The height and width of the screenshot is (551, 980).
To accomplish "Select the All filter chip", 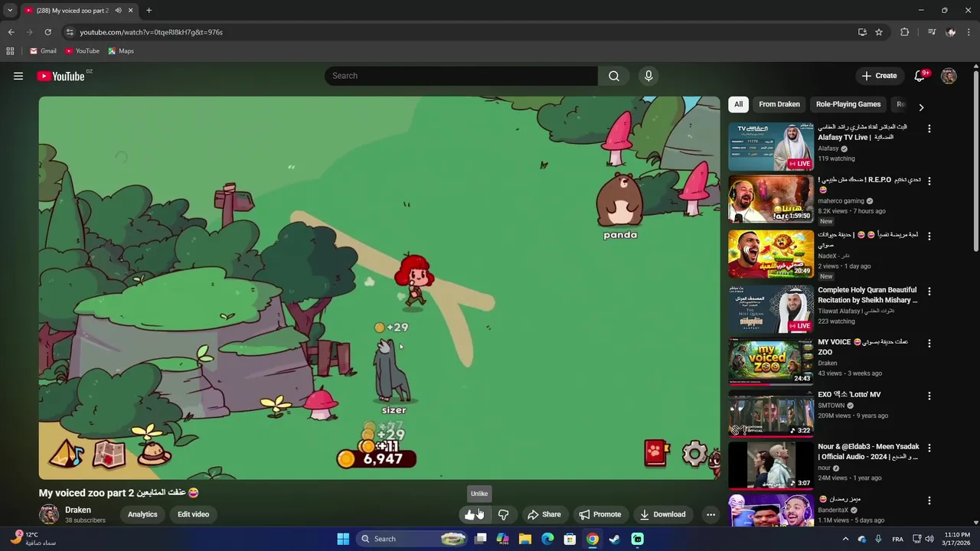I will tap(738, 104).
